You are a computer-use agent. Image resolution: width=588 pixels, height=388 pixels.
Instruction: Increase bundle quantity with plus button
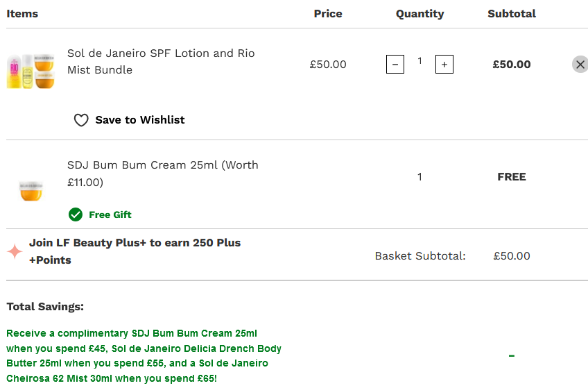444,65
